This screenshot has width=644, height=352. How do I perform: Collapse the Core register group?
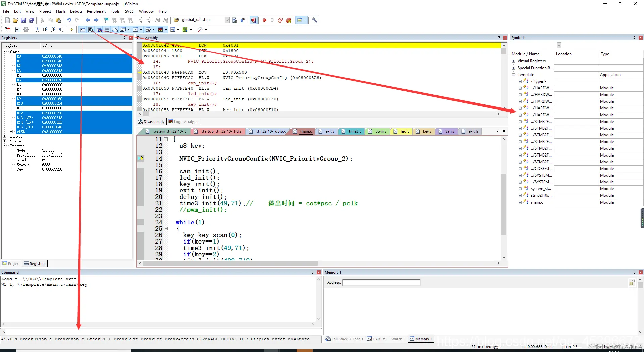5,52
